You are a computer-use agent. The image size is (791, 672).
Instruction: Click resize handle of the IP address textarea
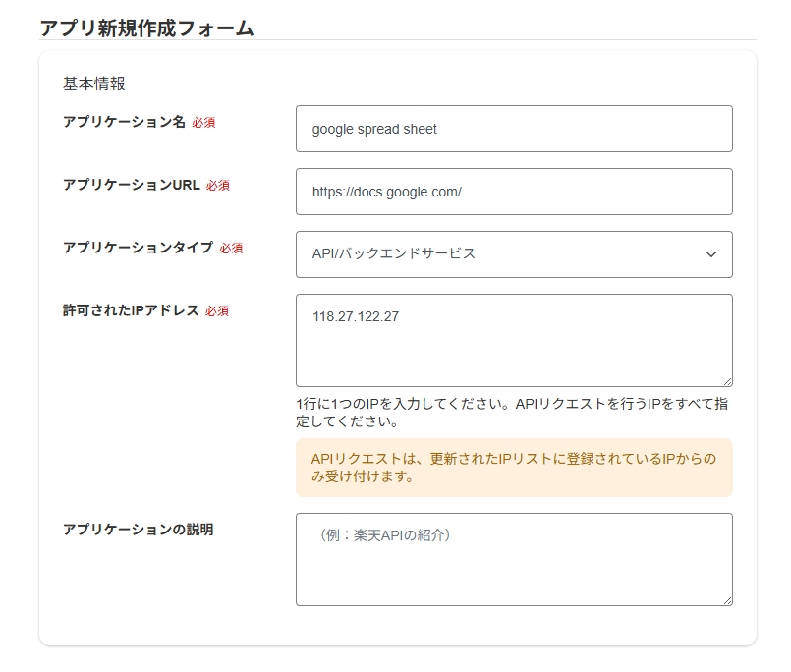pyautogui.click(x=727, y=381)
